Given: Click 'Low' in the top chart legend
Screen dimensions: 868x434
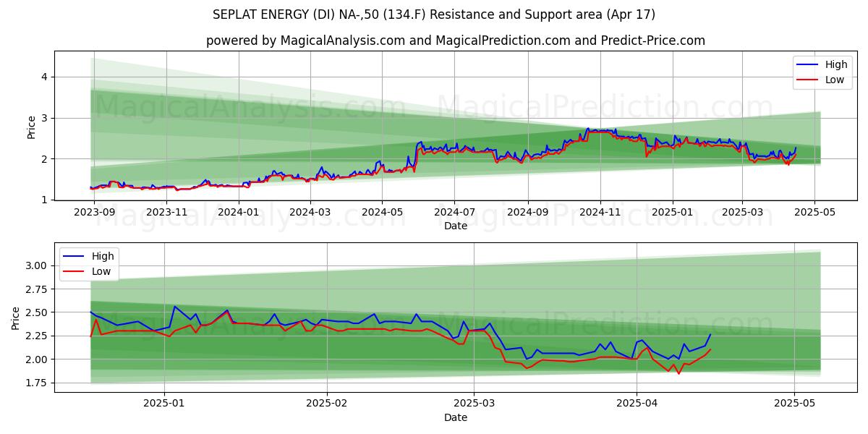Looking at the screenshot, I should (x=835, y=80).
